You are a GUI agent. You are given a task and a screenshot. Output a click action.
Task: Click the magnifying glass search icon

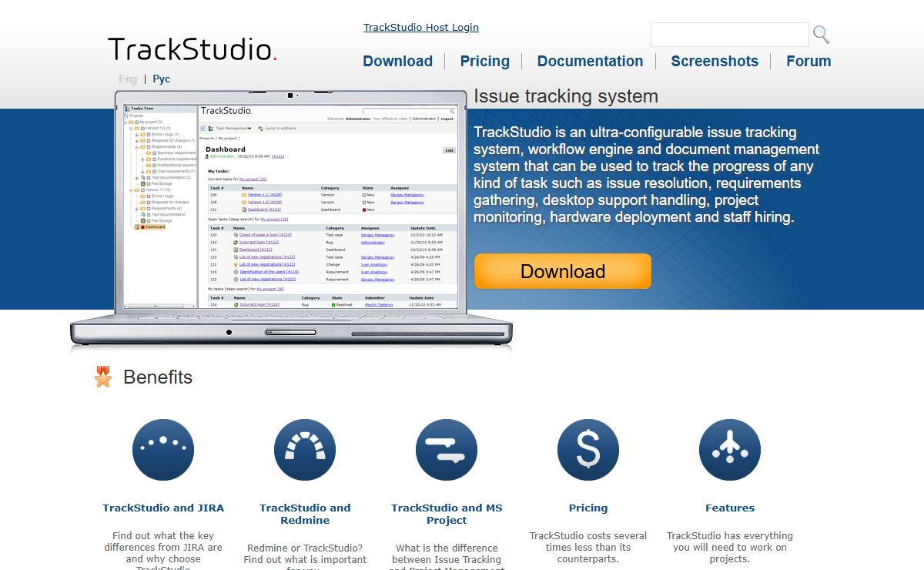tap(821, 34)
